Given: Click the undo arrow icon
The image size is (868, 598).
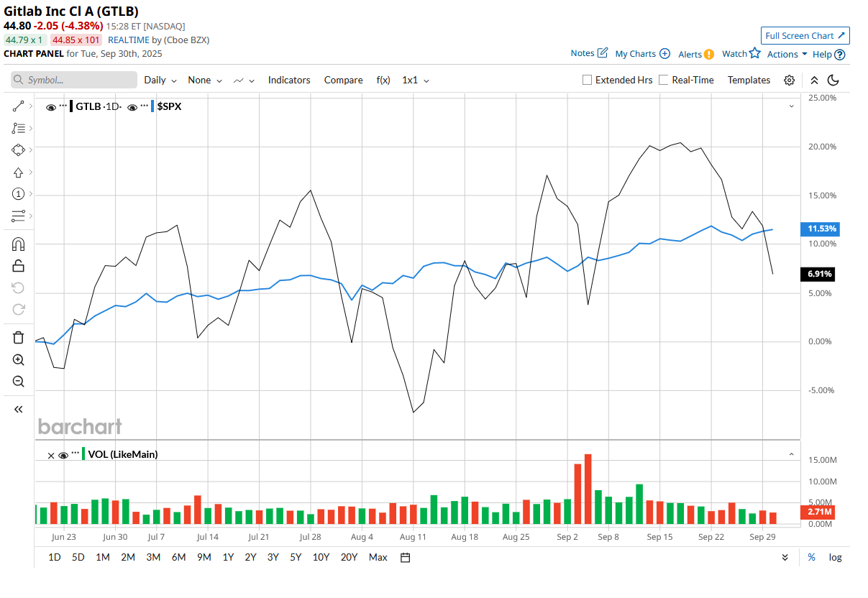Looking at the screenshot, I should pos(19,288).
